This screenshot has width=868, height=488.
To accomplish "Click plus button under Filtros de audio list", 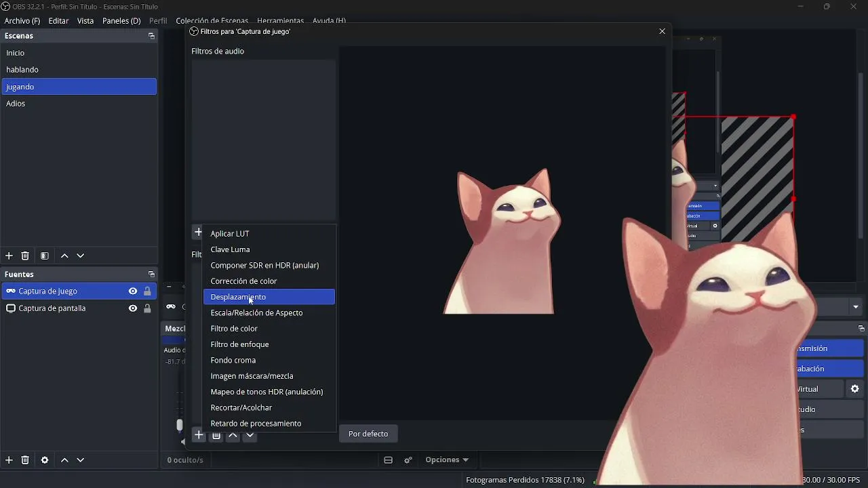I will pos(197,232).
